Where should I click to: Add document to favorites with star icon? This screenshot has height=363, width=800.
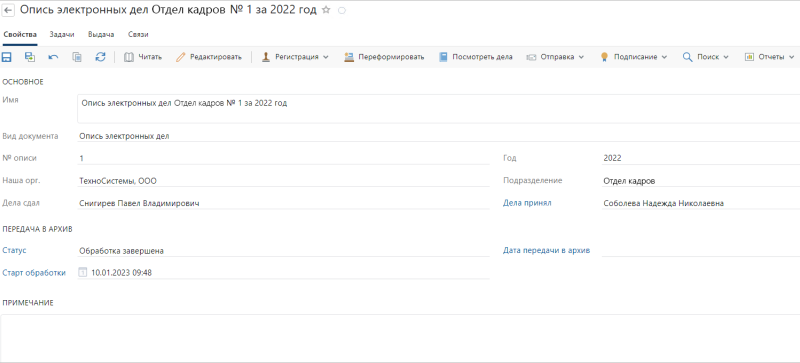327,10
